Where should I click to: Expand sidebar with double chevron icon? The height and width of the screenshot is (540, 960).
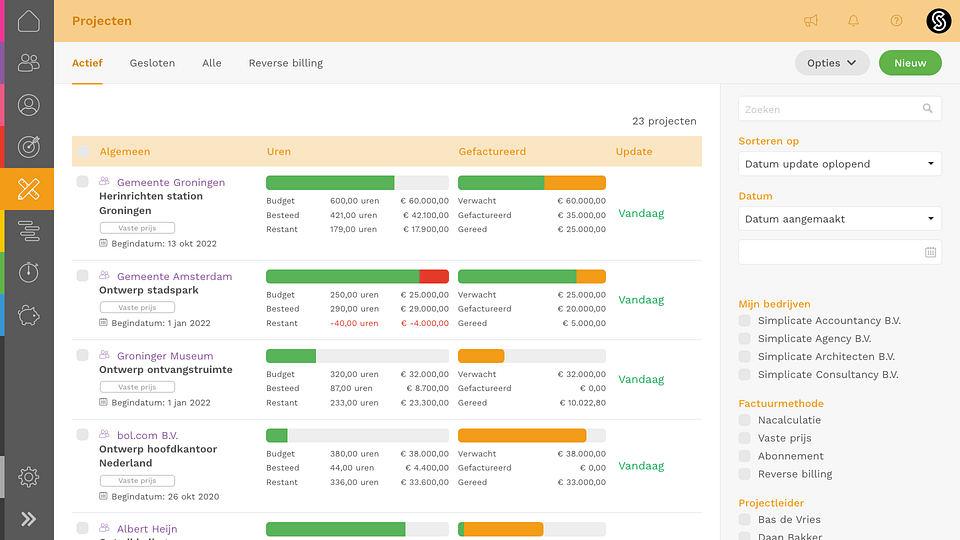coord(29,519)
